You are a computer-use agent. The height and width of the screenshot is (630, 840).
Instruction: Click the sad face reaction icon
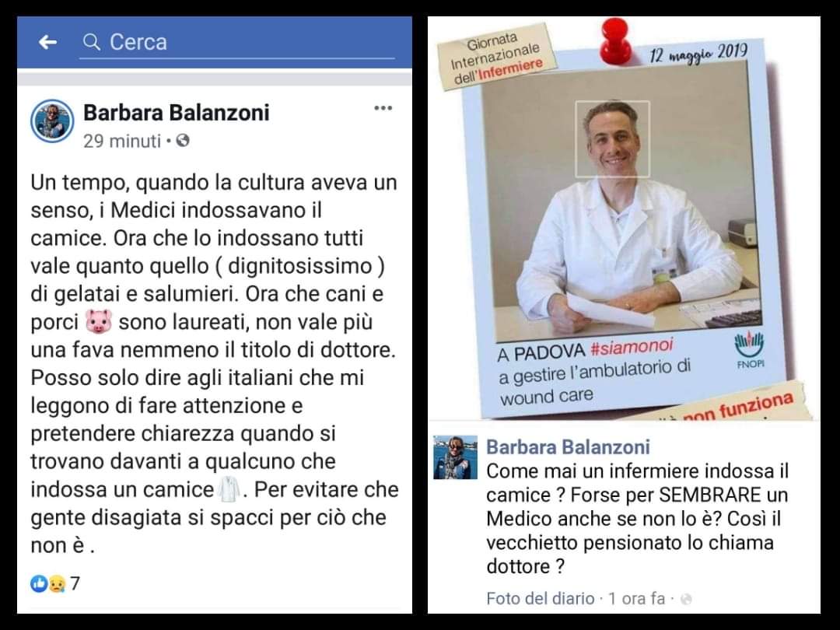57,583
